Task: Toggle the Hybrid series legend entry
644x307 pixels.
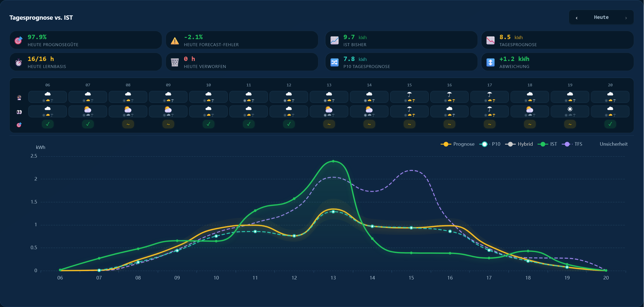Action: pyautogui.click(x=519, y=144)
